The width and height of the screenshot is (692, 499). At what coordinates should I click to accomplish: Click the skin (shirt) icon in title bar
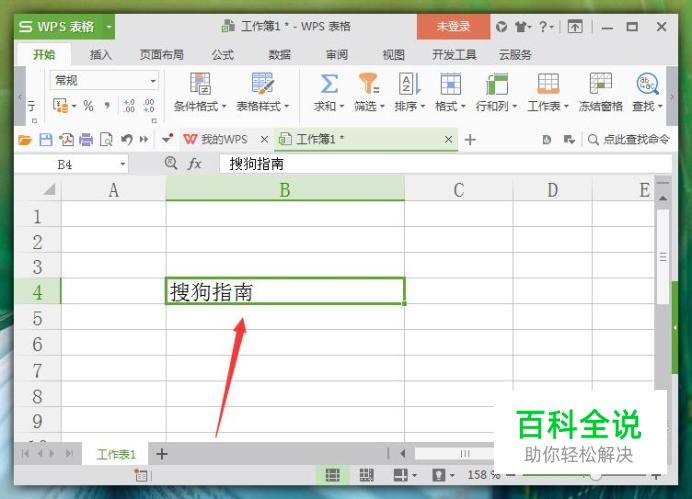tap(521, 27)
